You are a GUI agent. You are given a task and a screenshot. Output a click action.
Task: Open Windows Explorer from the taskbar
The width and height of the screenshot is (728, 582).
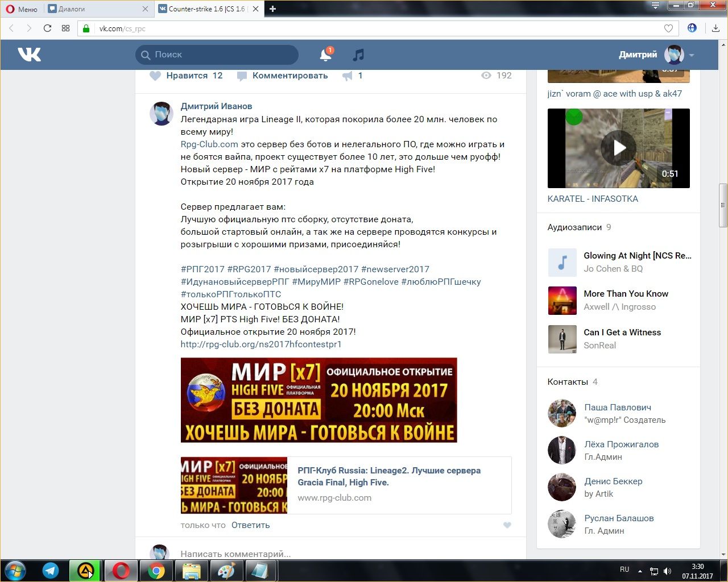(191, 571)
